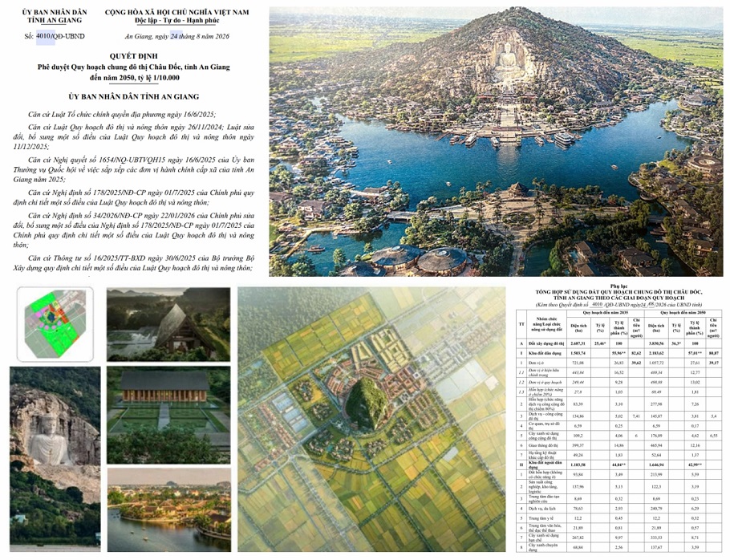Viewport: 730px width, 560px height.
Task: Select the carved Buddha cliff photo
Action: [x=55, y=459]
